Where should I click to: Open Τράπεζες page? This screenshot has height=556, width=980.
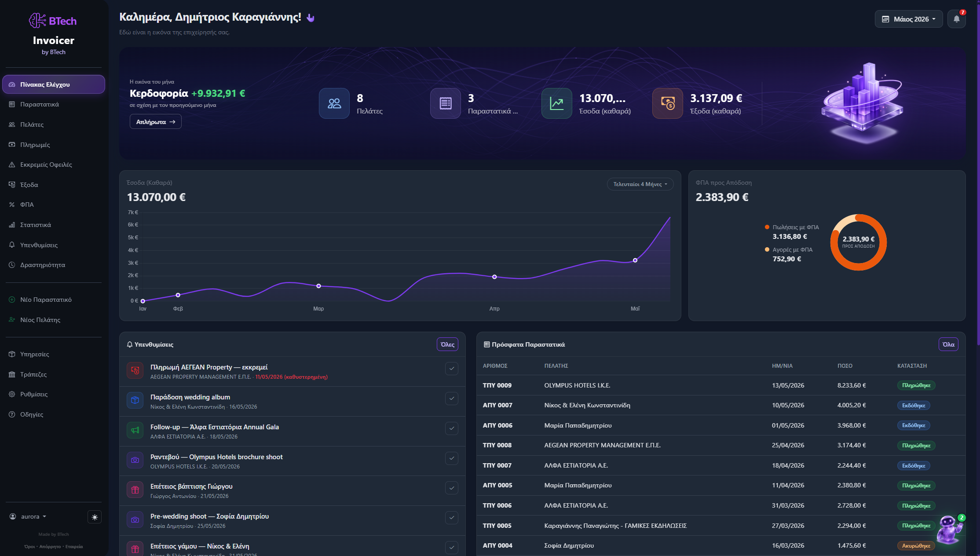pyautogui.click(x=54, y=374)
